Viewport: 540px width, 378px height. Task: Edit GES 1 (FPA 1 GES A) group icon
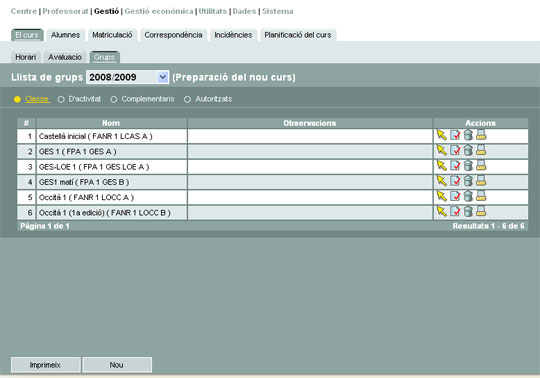click(x=455, y=150)
